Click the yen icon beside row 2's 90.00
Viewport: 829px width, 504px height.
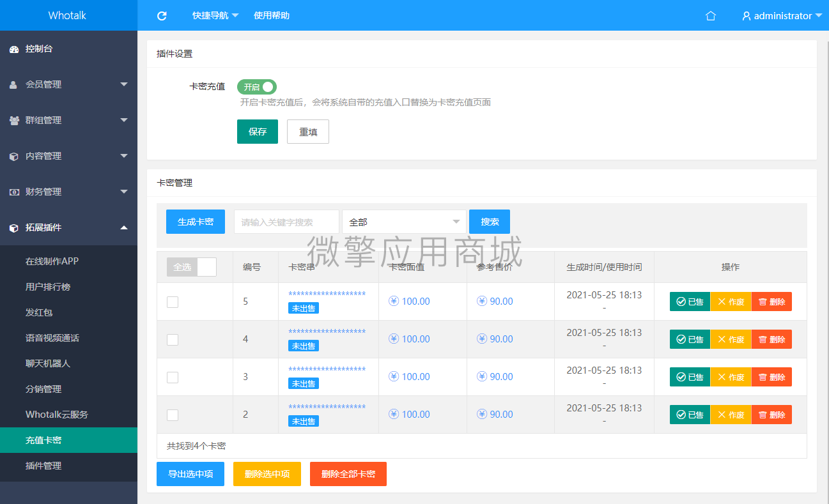coord(482,415)
